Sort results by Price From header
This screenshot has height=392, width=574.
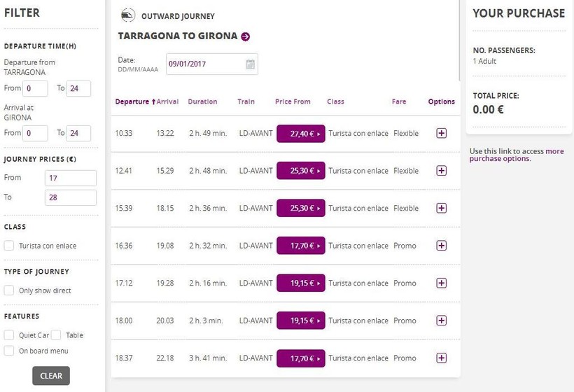(x=293, y=102)
